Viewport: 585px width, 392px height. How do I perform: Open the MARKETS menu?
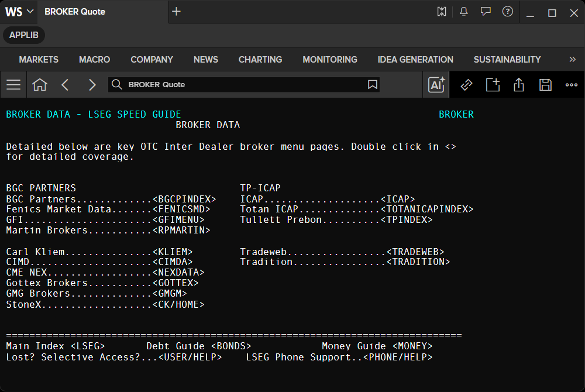coord(39,60)
